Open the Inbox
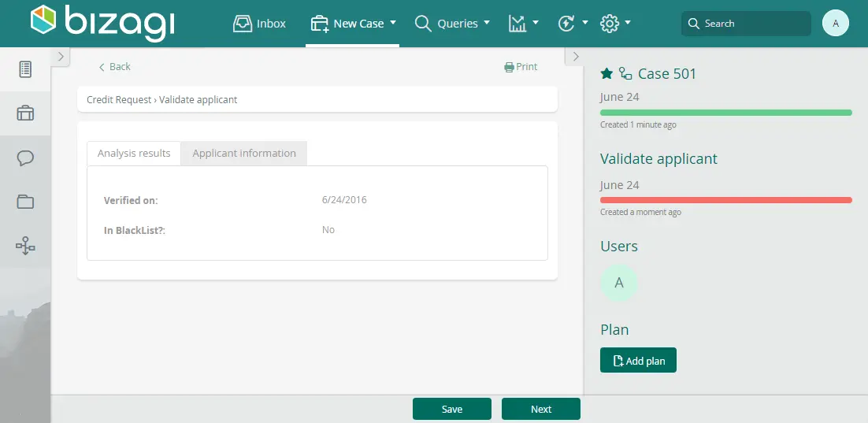This screenshot has height=423, width=868. point(259,24)
